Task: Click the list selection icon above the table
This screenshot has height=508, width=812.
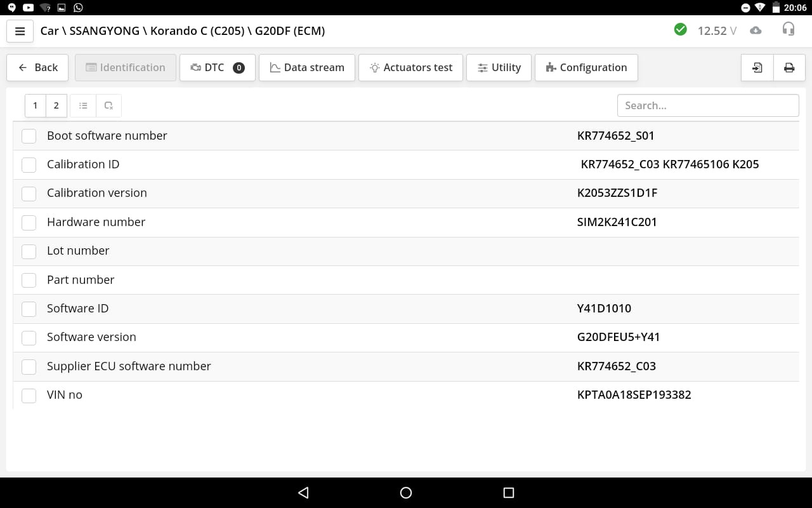Action: [x=82, y=105]
